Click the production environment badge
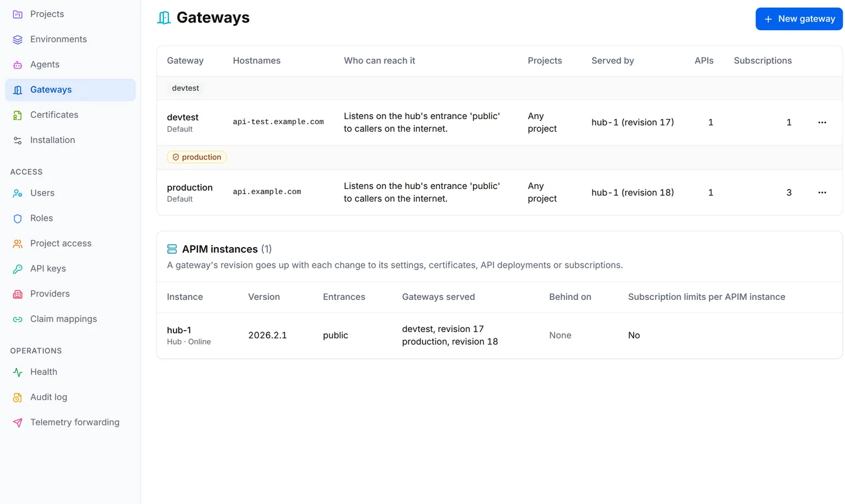This screenshot has height=504, width=845. [197, 157]
